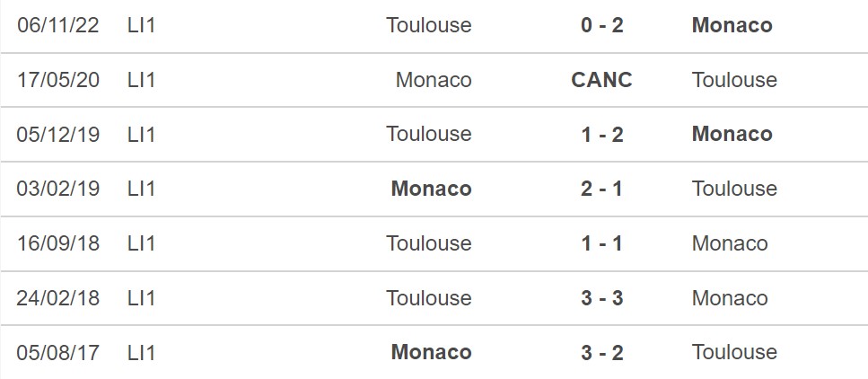Select the 03/02/19 date cell

tap(58, 189)
